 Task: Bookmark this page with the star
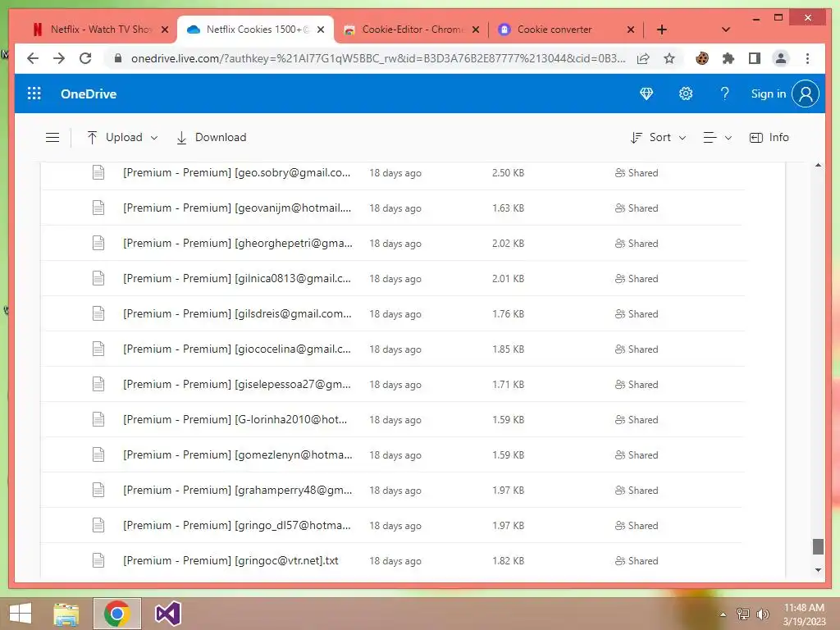click(x=669, y=58)
